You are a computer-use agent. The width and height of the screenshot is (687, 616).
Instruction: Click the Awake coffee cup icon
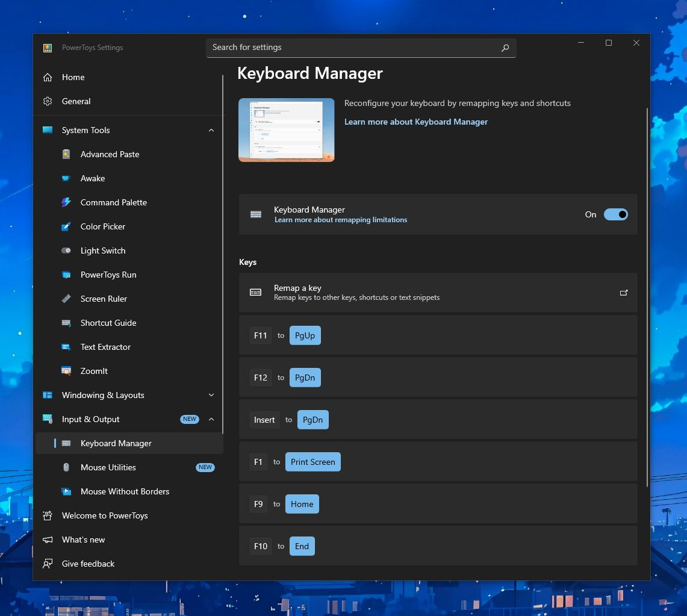[66, 178]
